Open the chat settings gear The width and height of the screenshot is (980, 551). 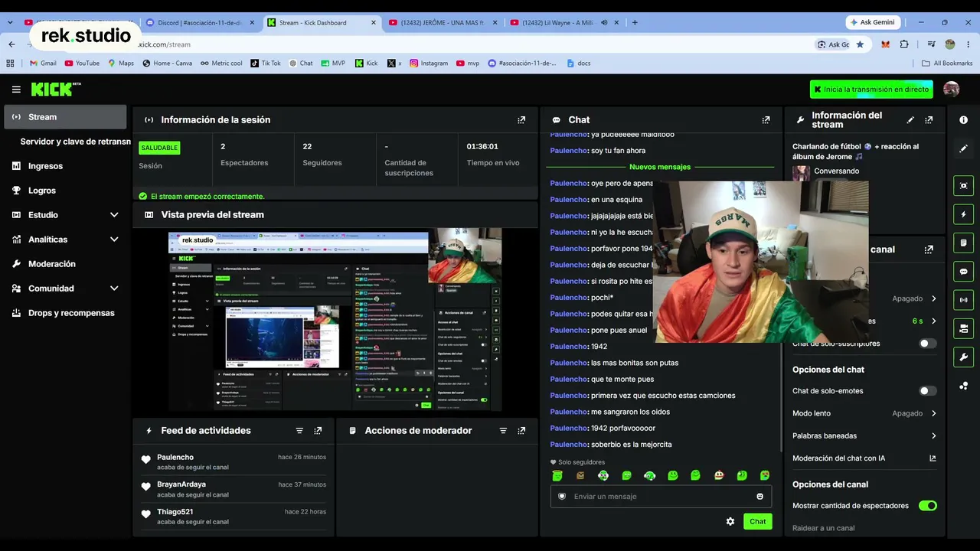[x=730, y=521]
